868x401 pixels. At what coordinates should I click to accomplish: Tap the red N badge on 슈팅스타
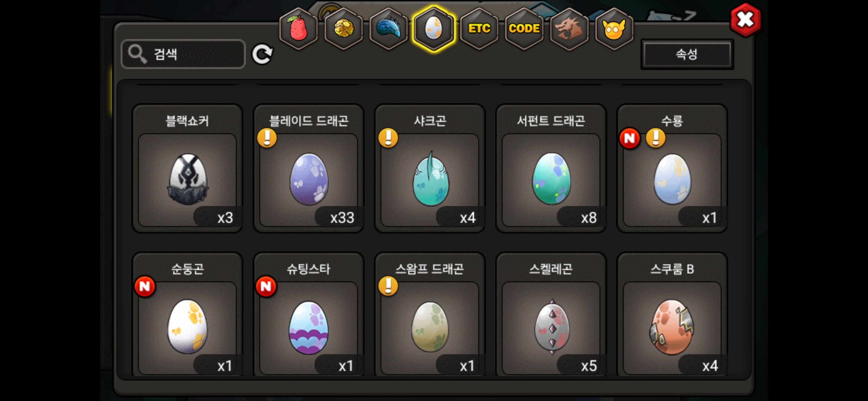(x=266, y=286)
